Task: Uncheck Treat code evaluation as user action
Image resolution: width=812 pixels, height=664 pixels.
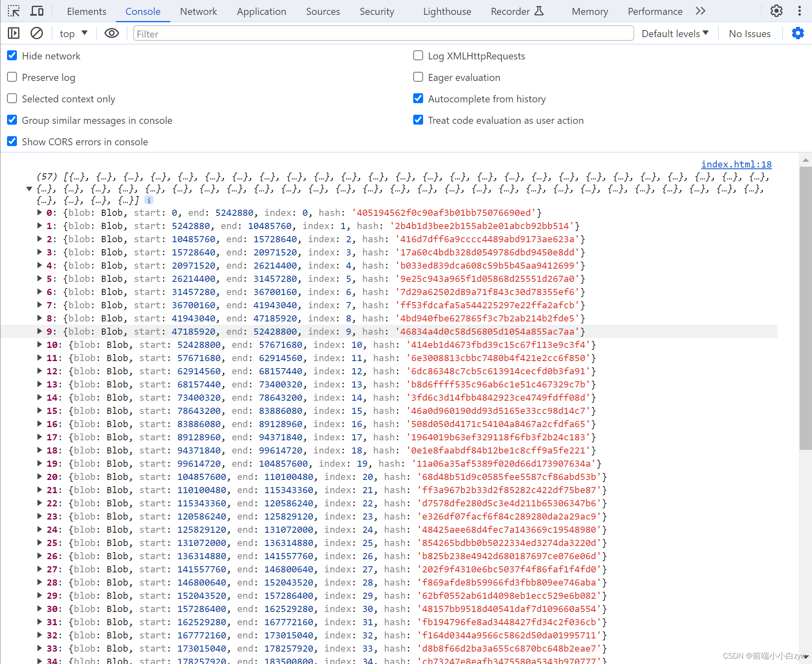Action: (418, 120)
